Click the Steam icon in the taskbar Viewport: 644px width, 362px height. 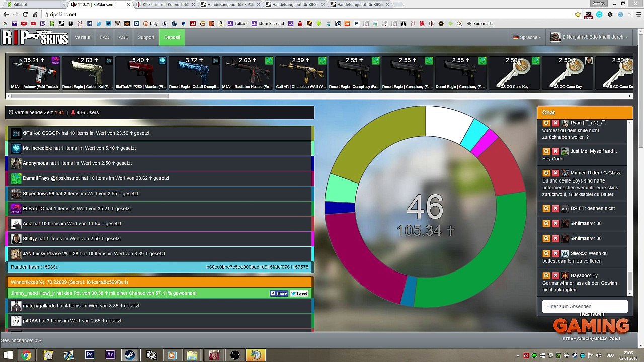[130, 355]
